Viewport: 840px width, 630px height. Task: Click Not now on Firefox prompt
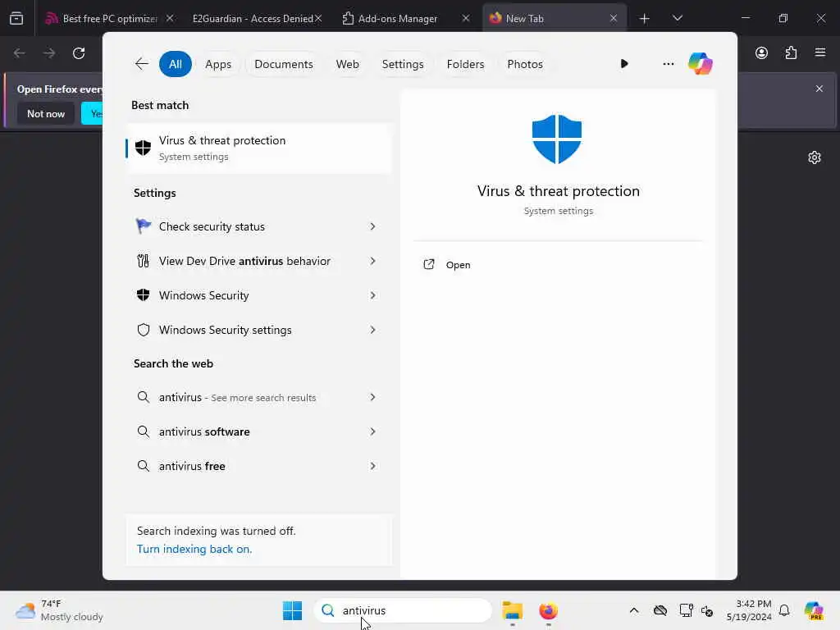pyautogui.click(x=46, y=113)
